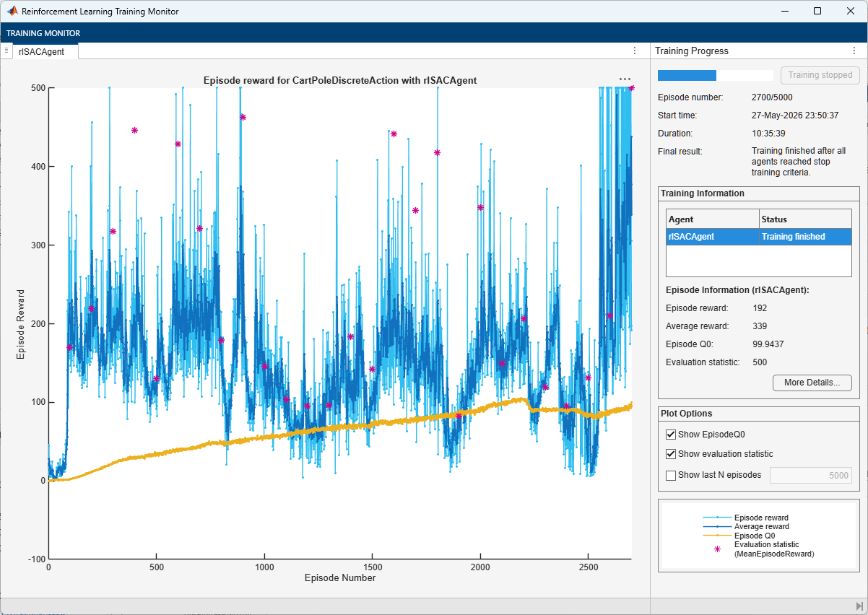868x615 pixels.
Task: Minimize the Training Monitor window
Action: (784, 12)
